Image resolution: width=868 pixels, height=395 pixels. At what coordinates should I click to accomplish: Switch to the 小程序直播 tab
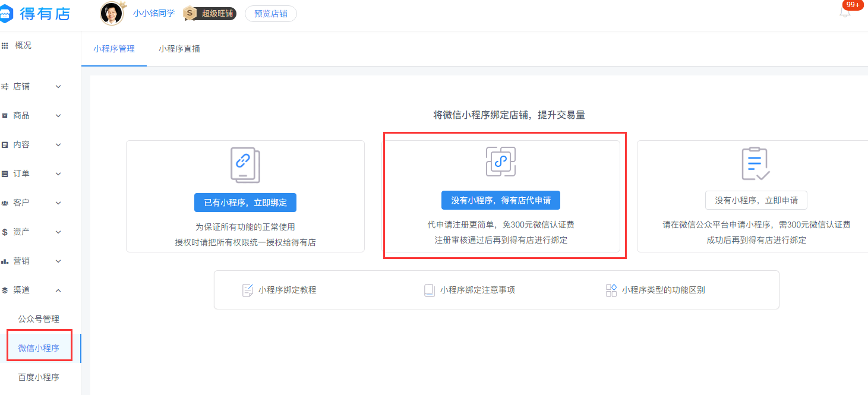pos(179,49)
